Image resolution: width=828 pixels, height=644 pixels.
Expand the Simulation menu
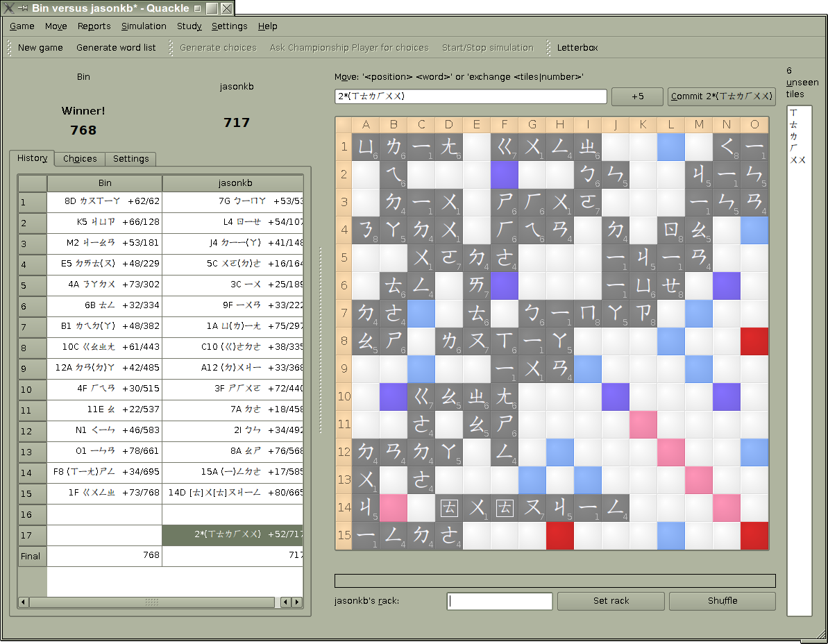[x=144, y=26]
